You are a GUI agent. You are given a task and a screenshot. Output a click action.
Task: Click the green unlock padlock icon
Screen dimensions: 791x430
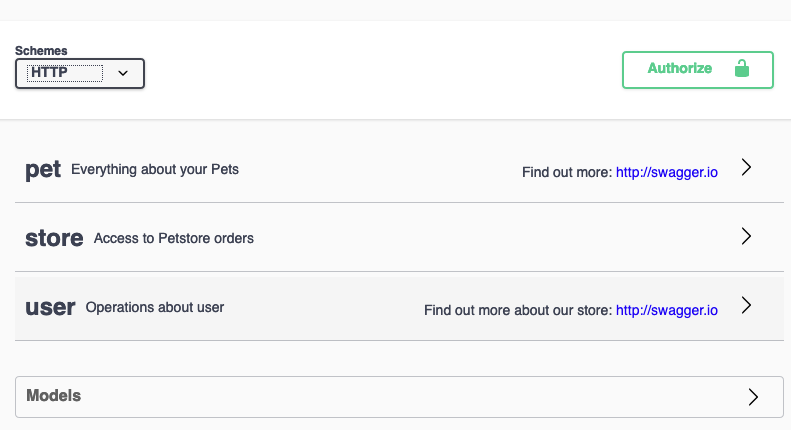click(742, 68)
